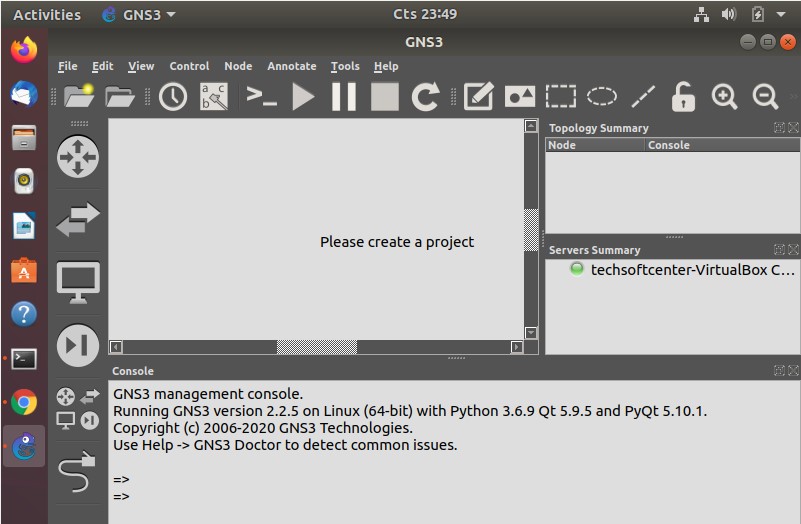The image size is (801, 524).
Task: Toggle show/hide interface labels icon
Action: [214, 96]
